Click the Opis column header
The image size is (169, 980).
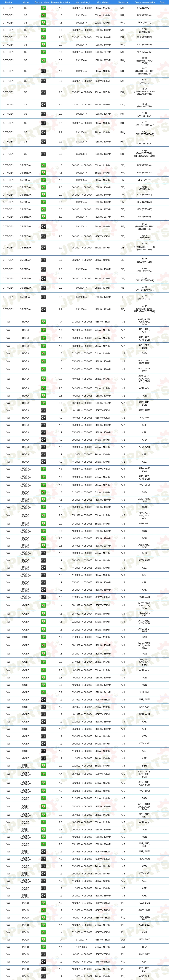pyautogui.click(x=162, y=2)
